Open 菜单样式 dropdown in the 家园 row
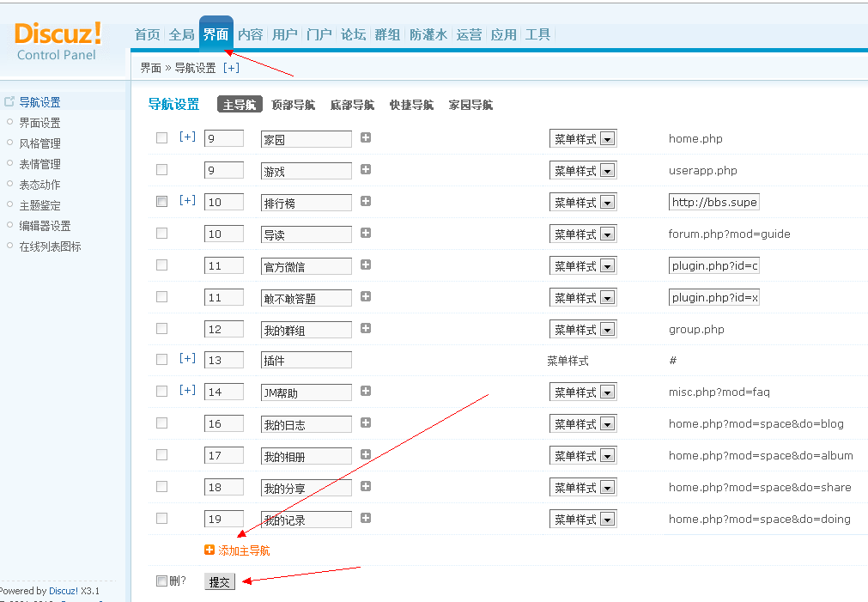Image resolution: width=868 pixels, height=602 pixels. click(583, 138)
